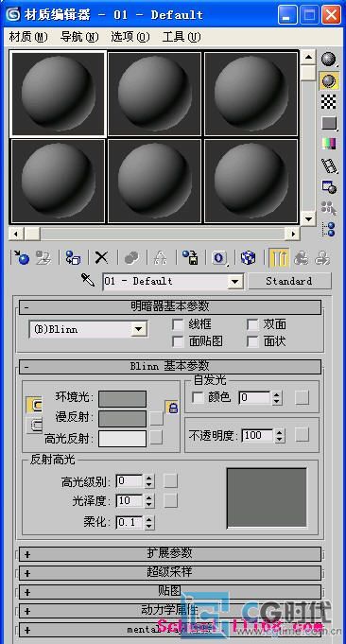
Task: Open the material editor Options icon
Action: (328, 186)
